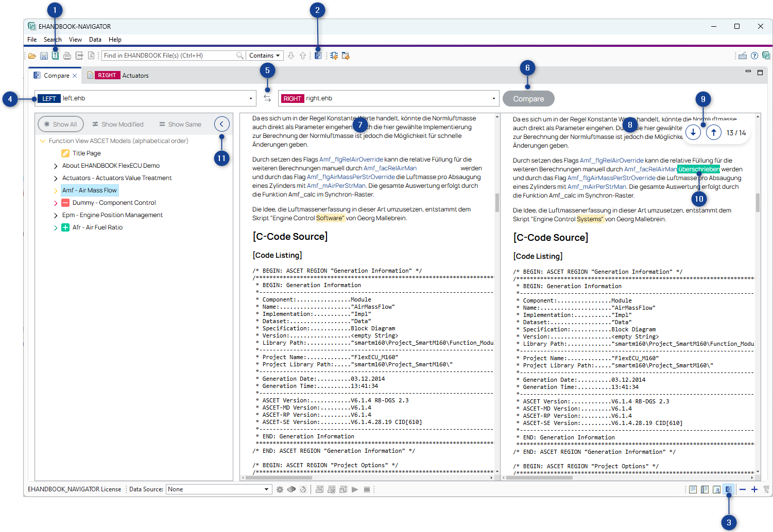Open the RIGHT right.ehb file dropdown
This screenshot has width=773, height=532.
click(389, 98)
